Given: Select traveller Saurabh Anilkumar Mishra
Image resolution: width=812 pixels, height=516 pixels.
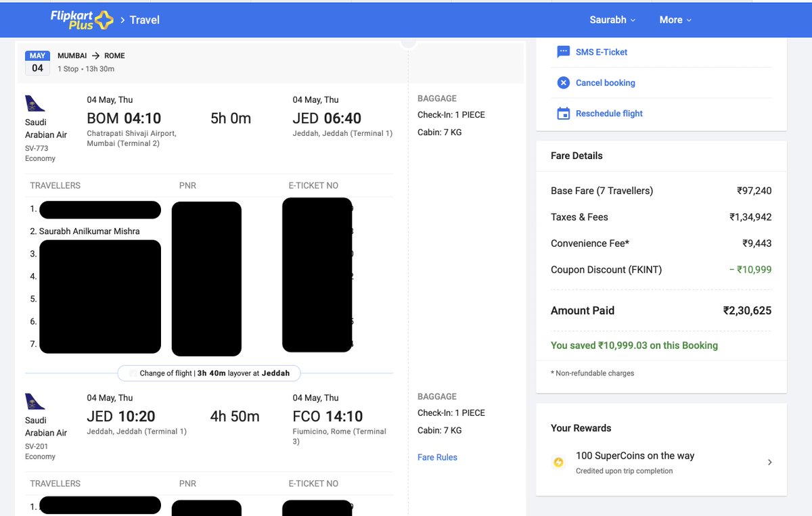Looking at the screenshot, I should click(89, 231).
